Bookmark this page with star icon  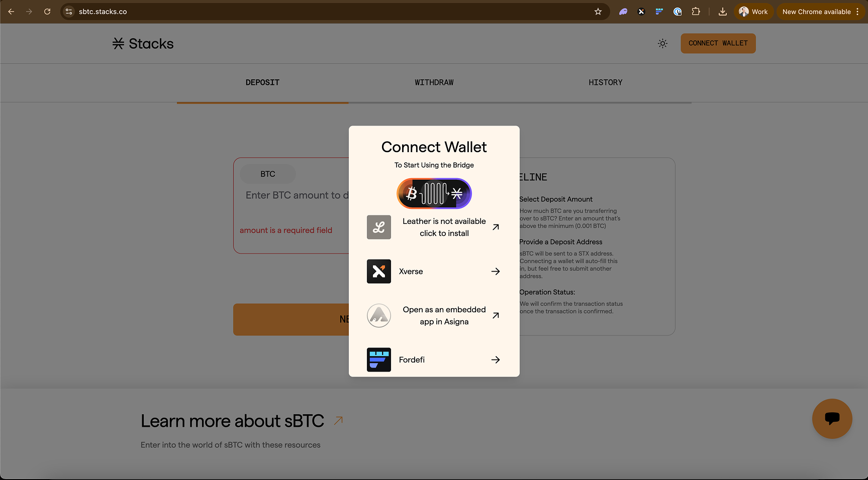click(x=598, y=12)
